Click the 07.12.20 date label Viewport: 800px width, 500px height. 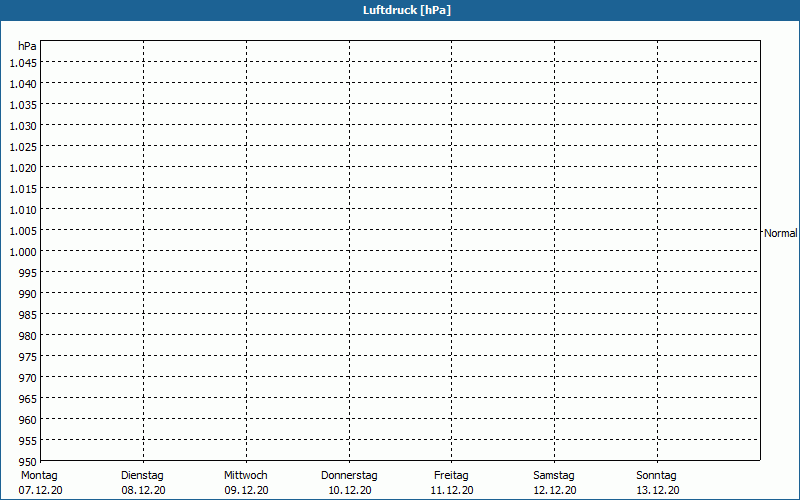(x=40, y=490)
